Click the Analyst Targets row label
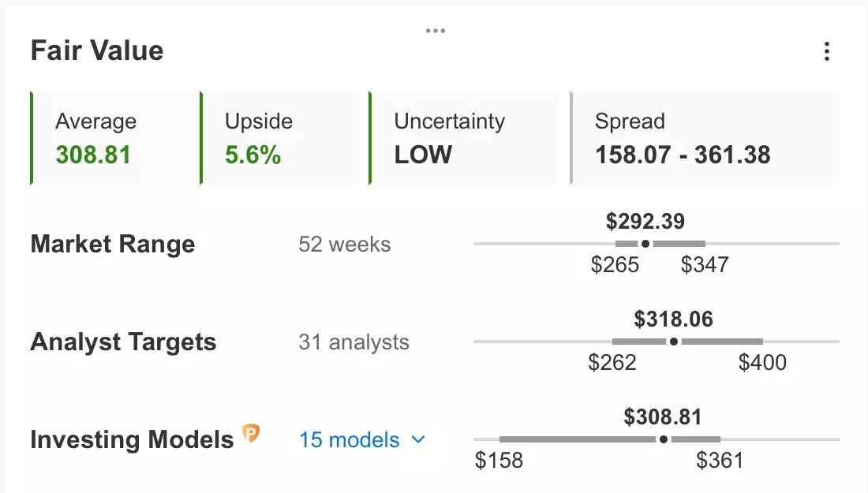Viewport: 868px width, 493px height. pos(123,342)
